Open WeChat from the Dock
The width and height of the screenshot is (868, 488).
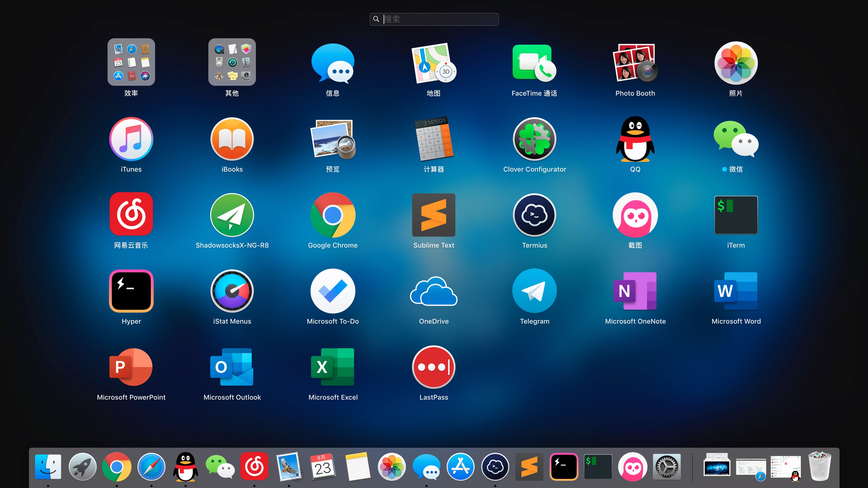tap(220, 467)
